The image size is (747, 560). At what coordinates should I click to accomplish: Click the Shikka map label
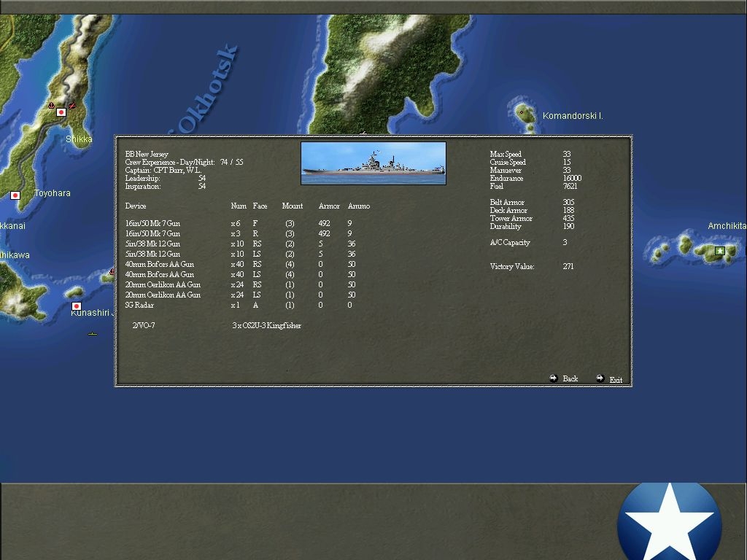point(79,139)
